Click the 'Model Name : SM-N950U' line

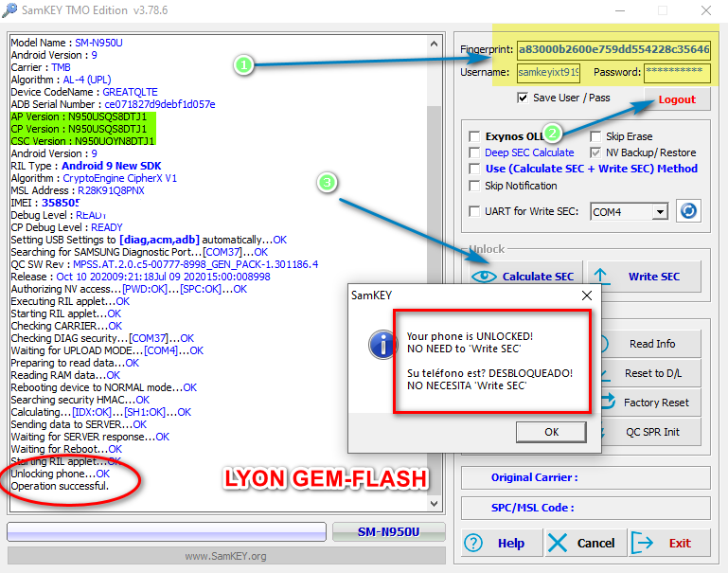(67, 44)
